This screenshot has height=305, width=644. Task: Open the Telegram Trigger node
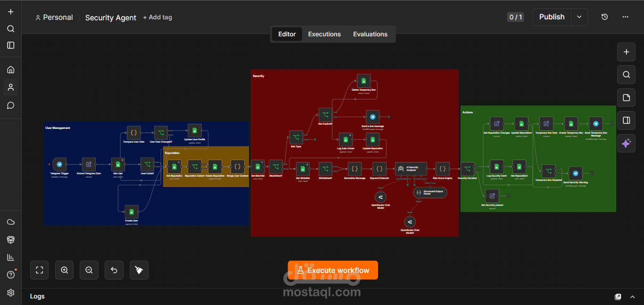click(x=59, y=164)
